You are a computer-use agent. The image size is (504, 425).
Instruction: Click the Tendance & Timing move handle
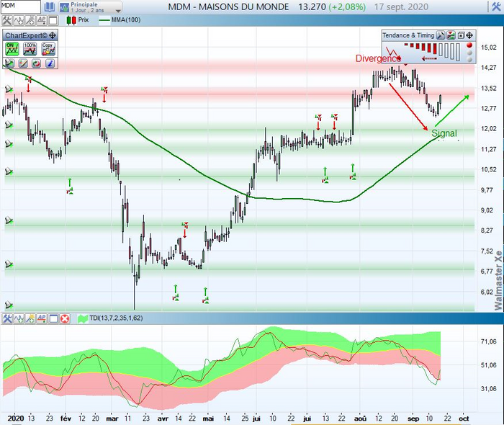469,35
